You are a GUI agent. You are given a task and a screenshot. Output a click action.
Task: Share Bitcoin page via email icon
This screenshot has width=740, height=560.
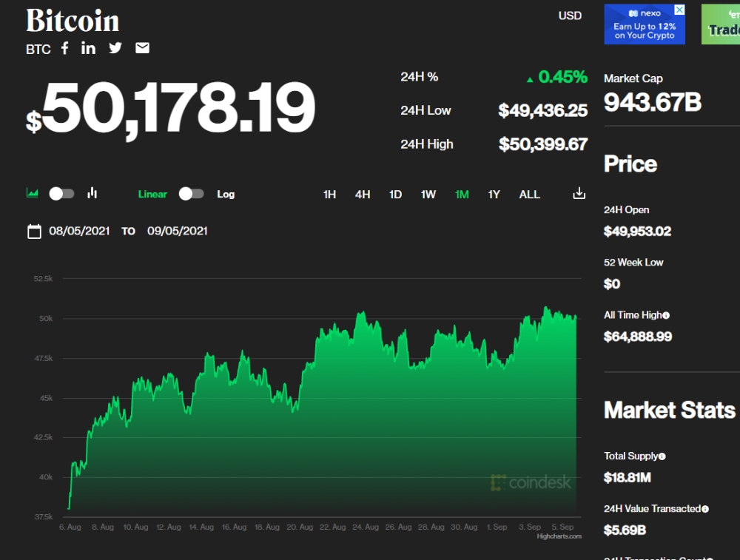[143, 48]
